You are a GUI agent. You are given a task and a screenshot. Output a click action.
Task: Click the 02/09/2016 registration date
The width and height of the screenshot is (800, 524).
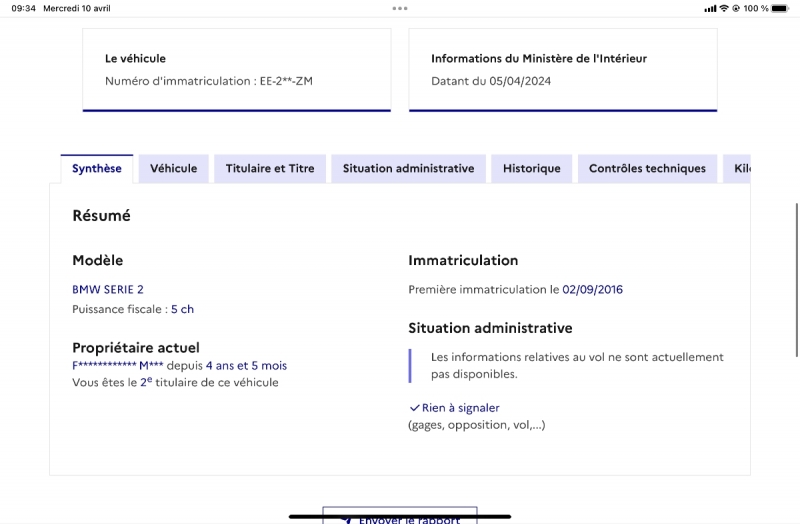[x=592, y=289]
